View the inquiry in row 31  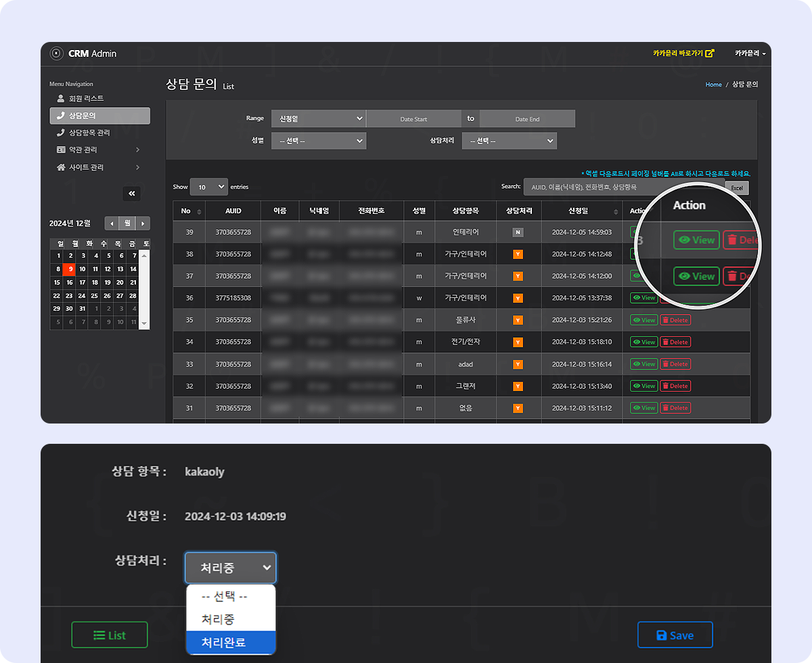644,408
